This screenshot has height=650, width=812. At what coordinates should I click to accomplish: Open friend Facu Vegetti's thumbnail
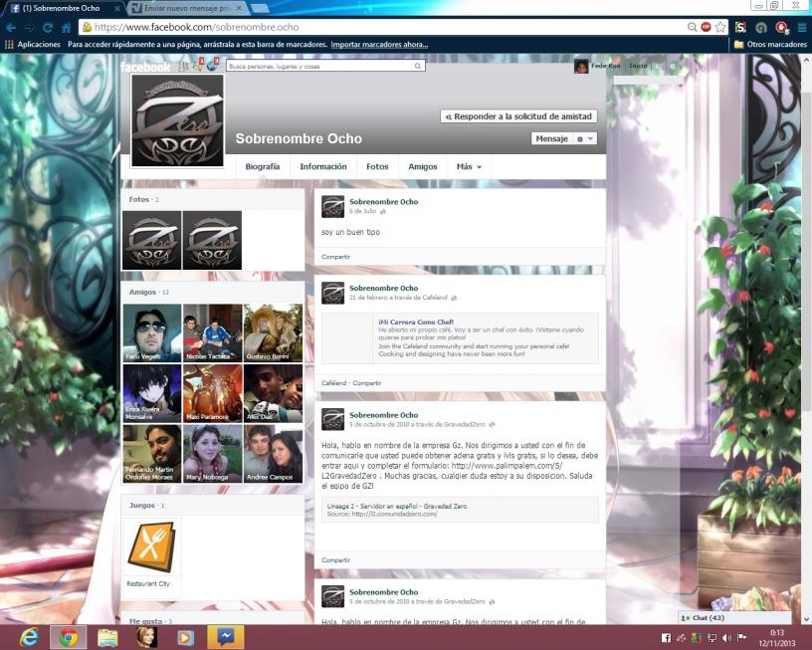151,333
